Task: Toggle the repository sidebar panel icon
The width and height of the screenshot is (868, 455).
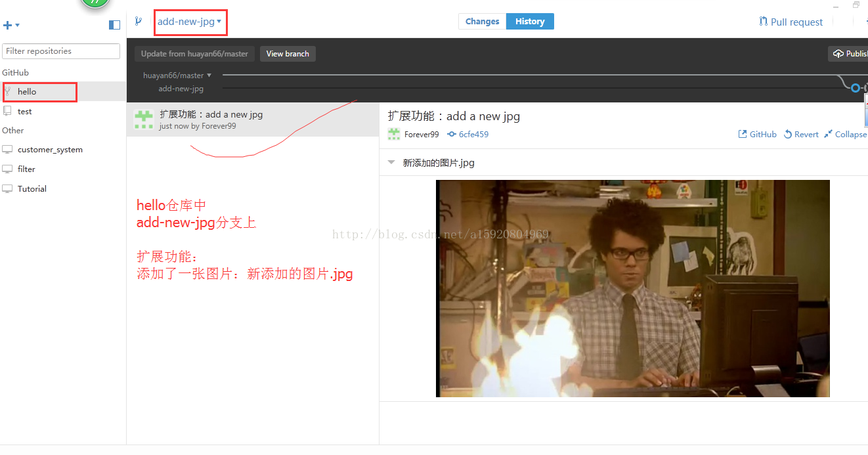Action: (114, 25)
